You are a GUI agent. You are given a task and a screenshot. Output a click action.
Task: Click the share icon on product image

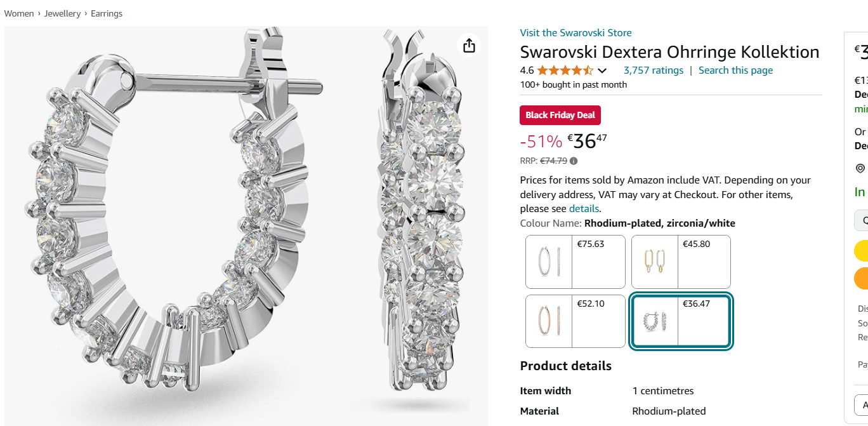(x=469, y=46)
